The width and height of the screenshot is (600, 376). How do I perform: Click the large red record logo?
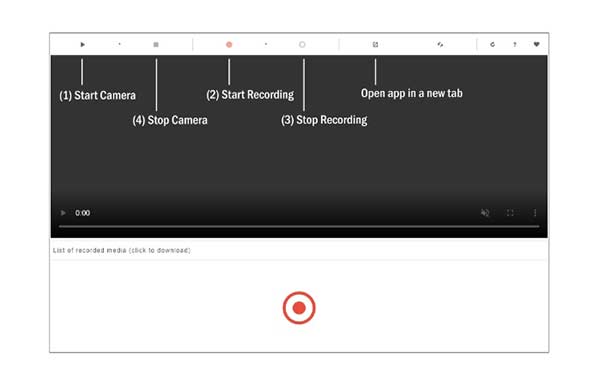[x=299, y=308]
